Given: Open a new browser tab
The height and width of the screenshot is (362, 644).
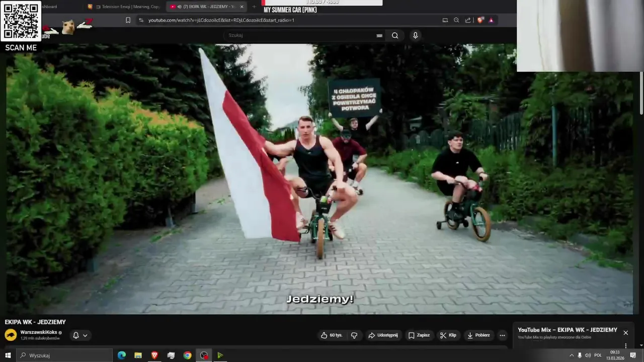Looking at the screenshot, I should (254, 7).
